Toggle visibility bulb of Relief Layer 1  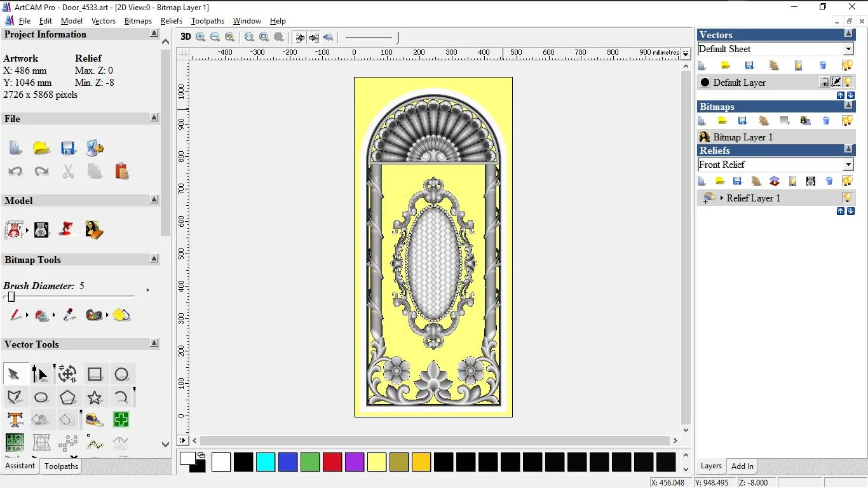847,198
